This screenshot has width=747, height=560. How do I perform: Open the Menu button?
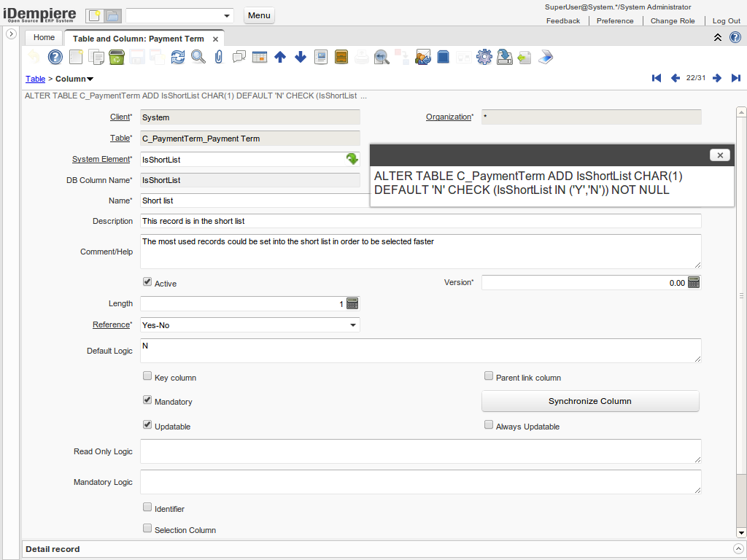pyautogui.click(x=259, y=15)
